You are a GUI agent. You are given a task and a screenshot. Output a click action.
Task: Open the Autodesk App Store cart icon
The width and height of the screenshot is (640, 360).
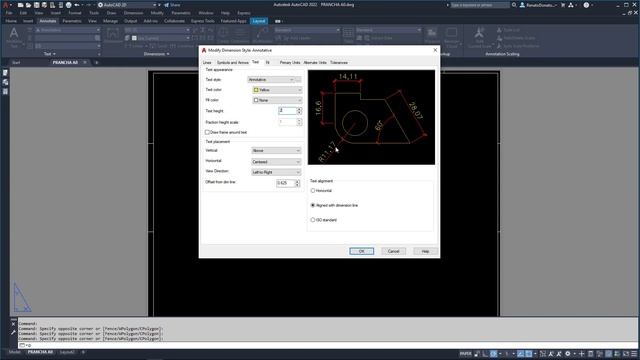(x=563, y=5)
